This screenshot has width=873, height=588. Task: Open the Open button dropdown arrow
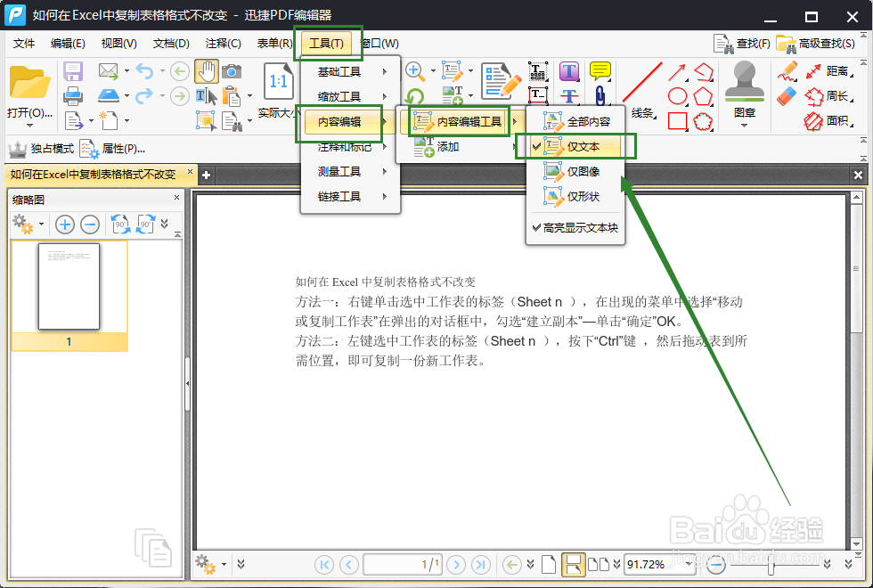tap(29, 126)
